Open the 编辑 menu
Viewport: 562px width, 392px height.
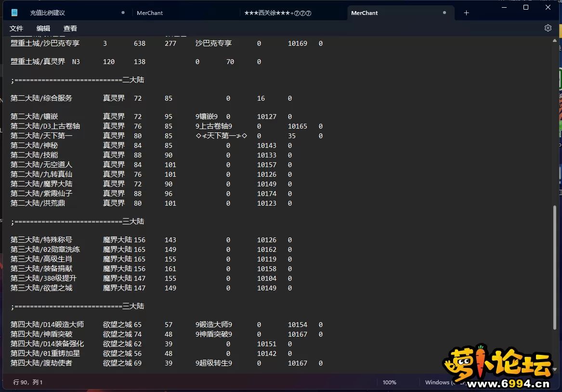pos(43,28)
